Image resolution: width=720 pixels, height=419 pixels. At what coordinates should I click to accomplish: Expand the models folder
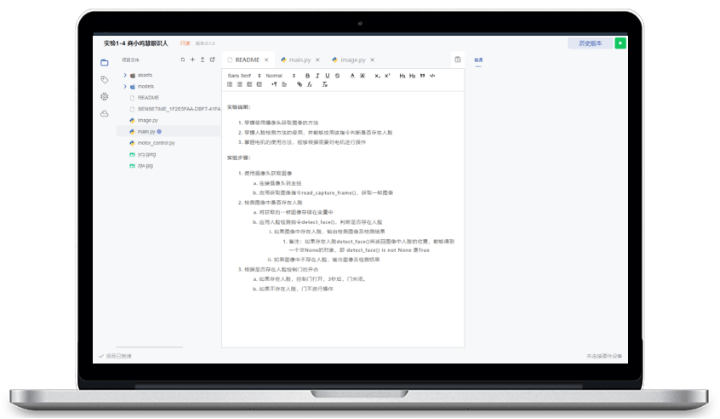[125, 86]
